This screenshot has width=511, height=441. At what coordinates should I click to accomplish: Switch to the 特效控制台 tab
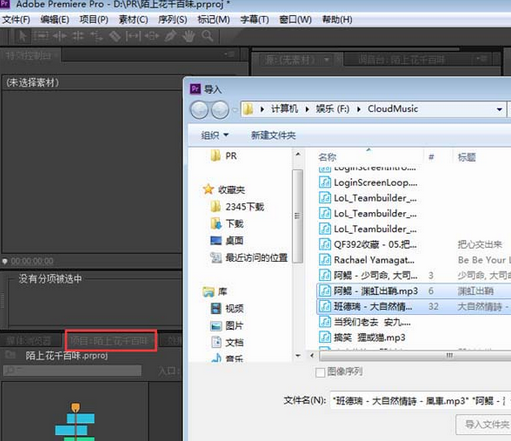tap(30, 55)
